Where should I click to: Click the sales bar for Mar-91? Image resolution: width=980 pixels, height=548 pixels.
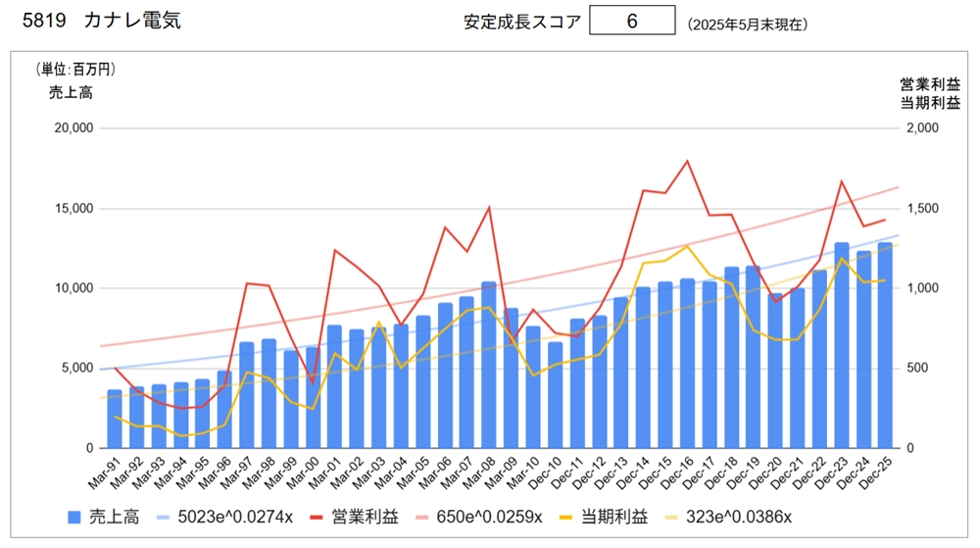(115, 419)
